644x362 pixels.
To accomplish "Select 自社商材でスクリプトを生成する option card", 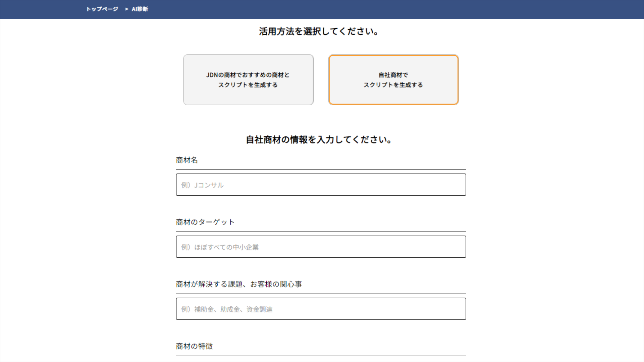I will 393,80.
